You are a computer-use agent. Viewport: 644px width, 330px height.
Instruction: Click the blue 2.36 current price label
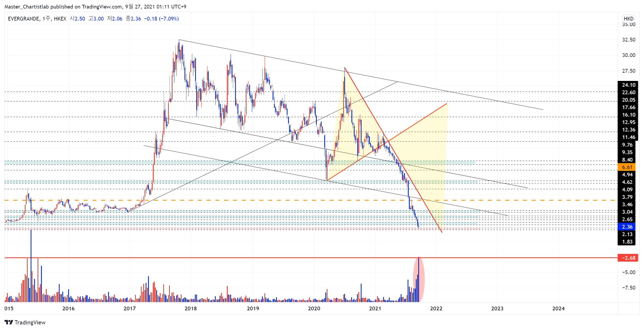[626, 227]
